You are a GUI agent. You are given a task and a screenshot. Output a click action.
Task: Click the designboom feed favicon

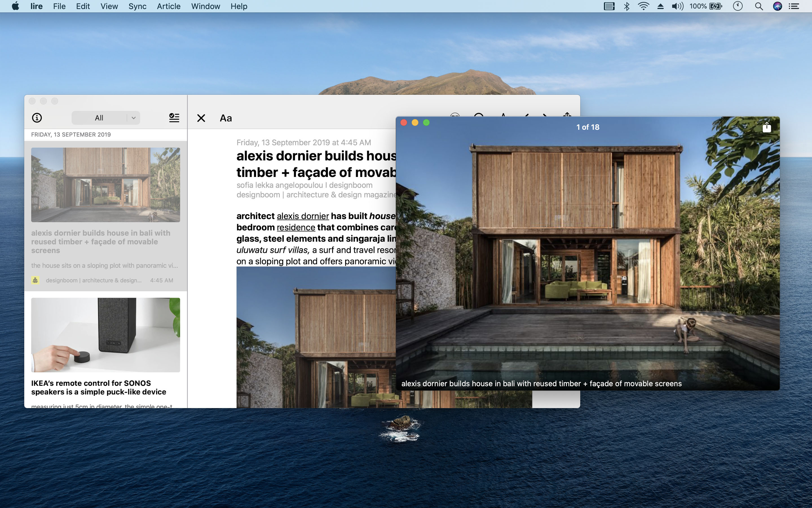point(35,280)
